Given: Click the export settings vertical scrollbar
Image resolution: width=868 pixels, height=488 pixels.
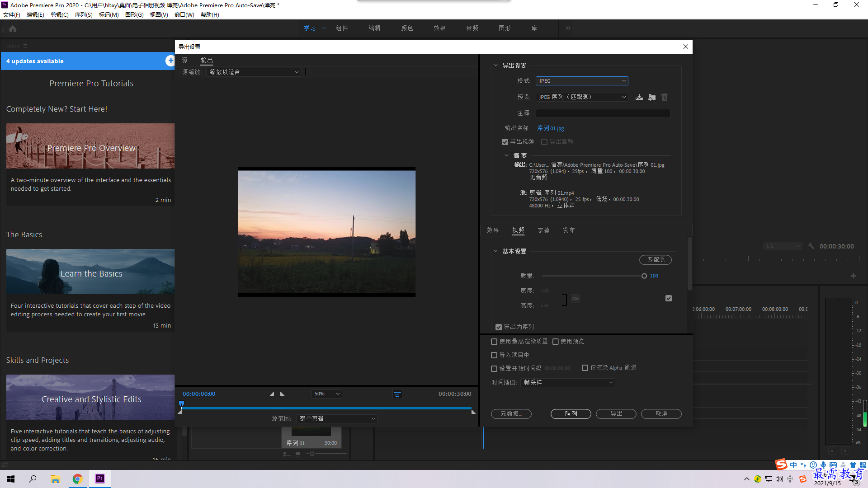Looking at the screenshot, I should pos(689,264).
